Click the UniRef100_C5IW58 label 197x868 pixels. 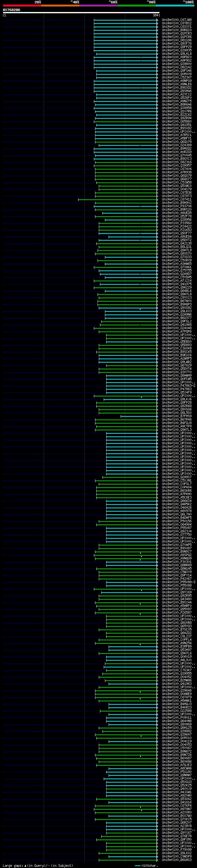point(177,182)
